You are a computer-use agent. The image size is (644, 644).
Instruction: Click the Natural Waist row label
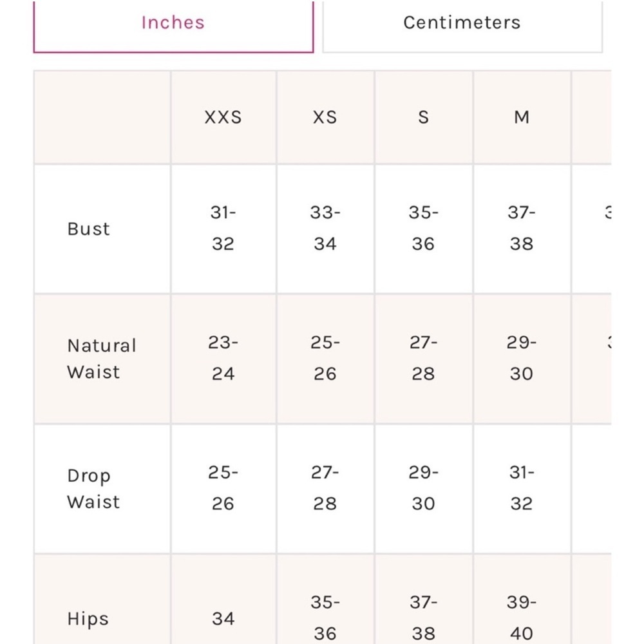point(102,359)
